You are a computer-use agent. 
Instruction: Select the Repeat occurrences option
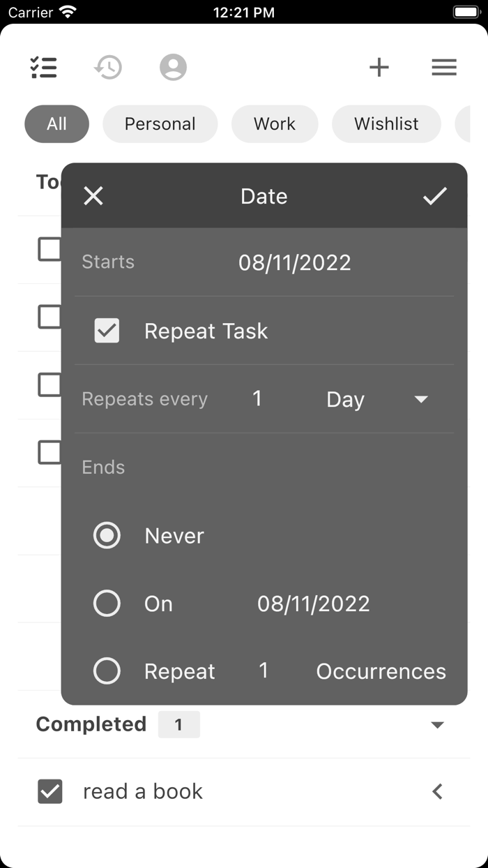coord(106,671)
